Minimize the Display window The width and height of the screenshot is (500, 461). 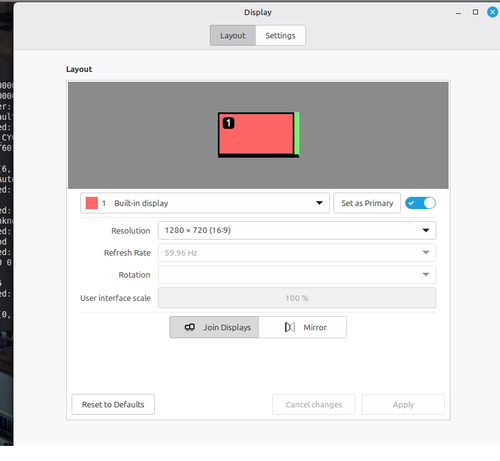pyautogui.click(x=458, y=13)
